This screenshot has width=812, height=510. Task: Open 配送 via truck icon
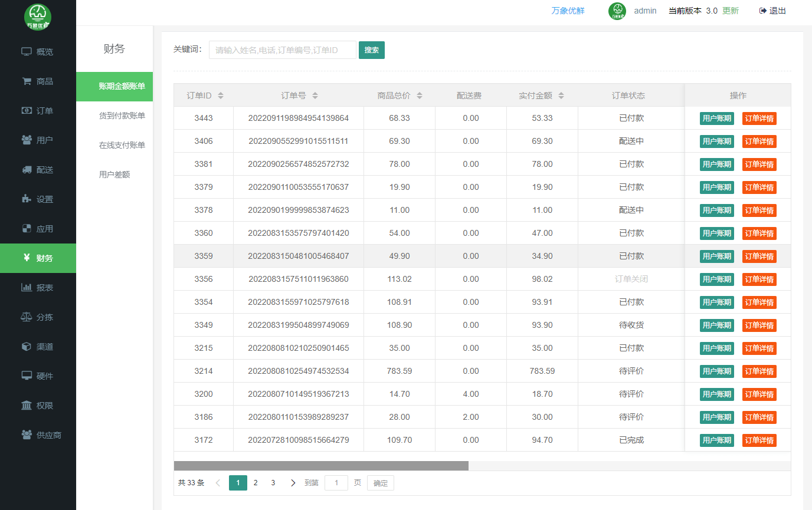pos(27,170)
